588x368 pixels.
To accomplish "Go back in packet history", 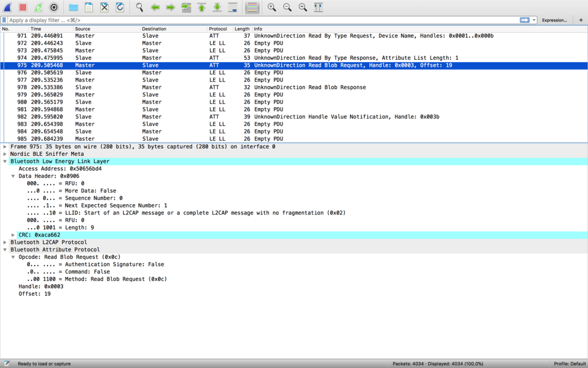I will (x=155, y=7).
